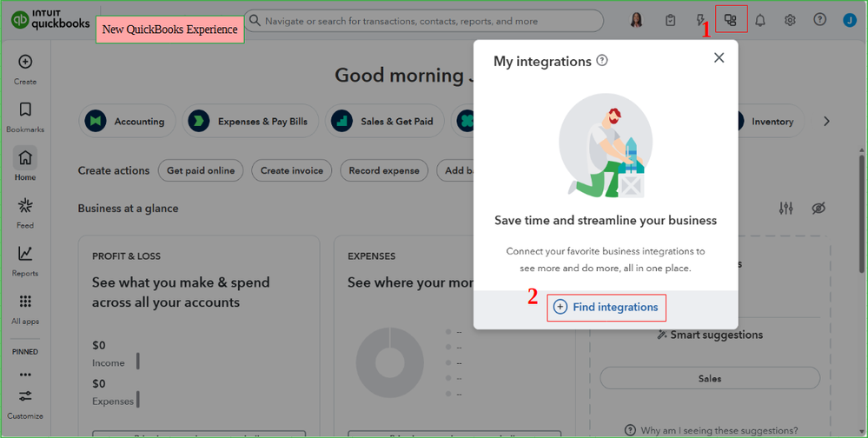This screenshot has height=438, width=868.
Task: Click the Expenses card heading
Action: coord(372,256)
